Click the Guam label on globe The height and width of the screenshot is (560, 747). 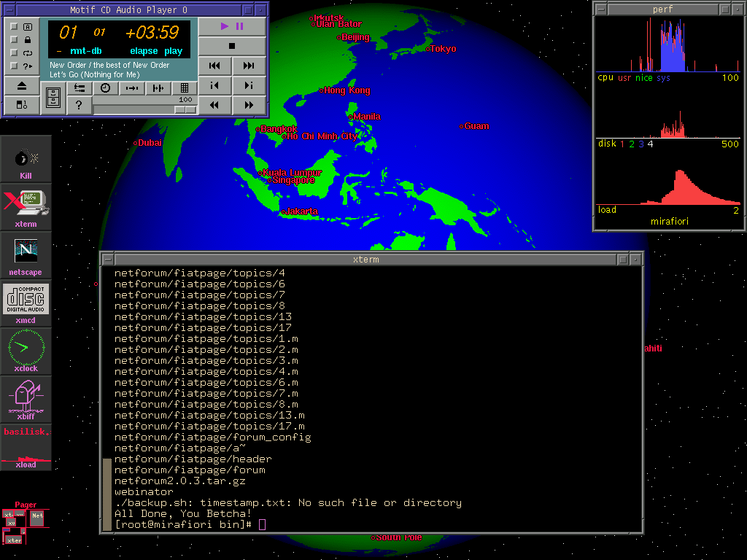tap(476, 126)
